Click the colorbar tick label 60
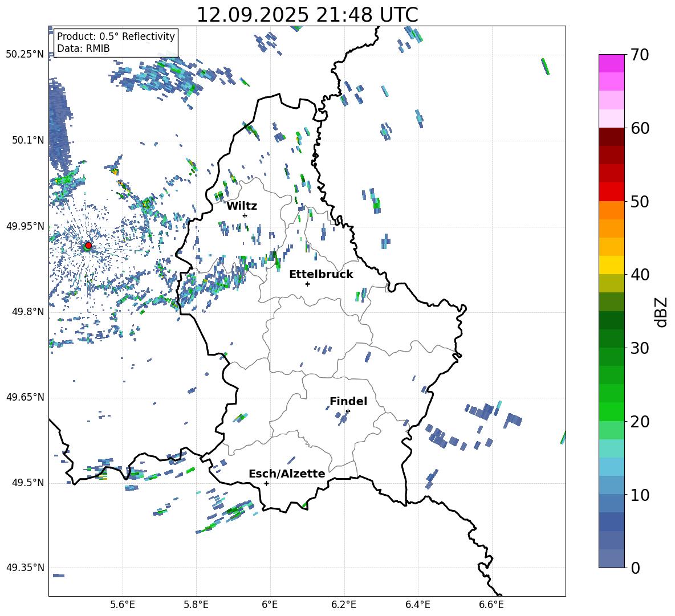This screenshot has width=675, height=616. [x=640, y=128]
